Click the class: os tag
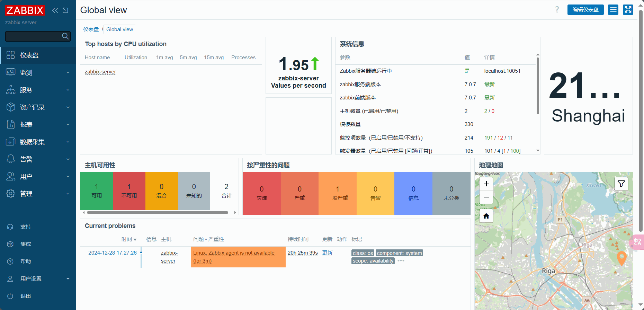Image resolution: width=644 pixels, height=310 pixels. [x=363, y=253]
